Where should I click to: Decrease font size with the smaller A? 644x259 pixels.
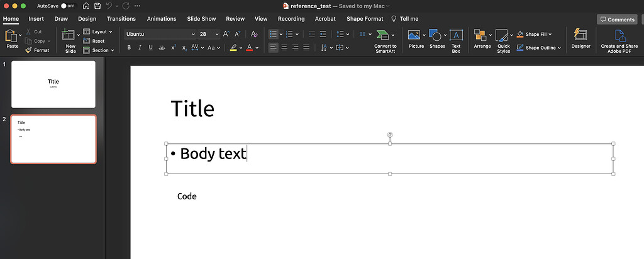coord(237,34)
